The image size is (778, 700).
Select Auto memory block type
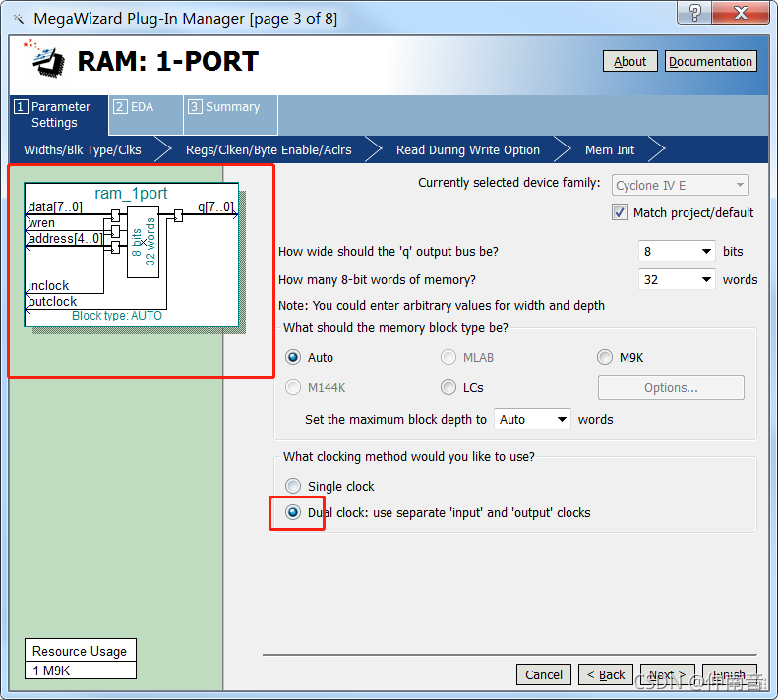[x=293, y=357]
